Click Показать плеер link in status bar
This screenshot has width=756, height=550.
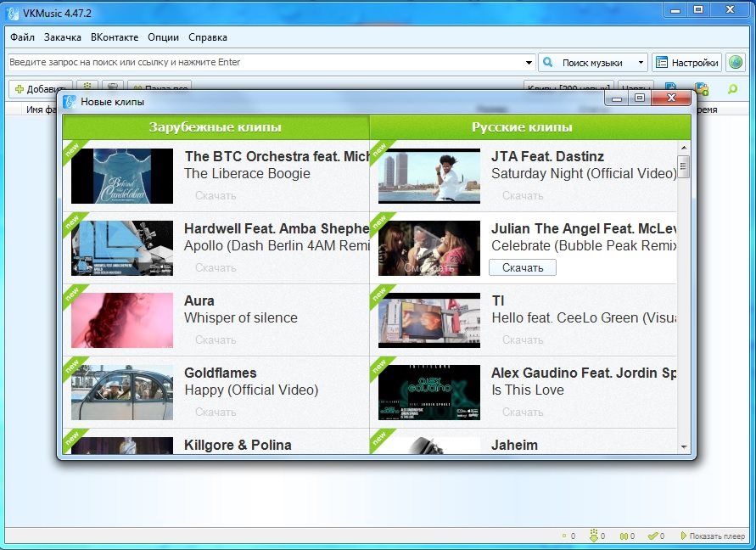click(713, 536)
